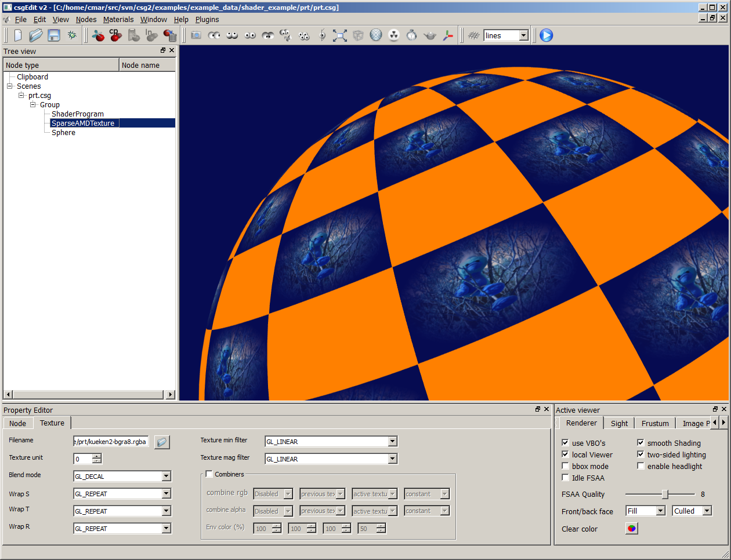This screenshot has width=731, height=560.
Task: Click the Filename browse button
Action: [x=162, y=442]
